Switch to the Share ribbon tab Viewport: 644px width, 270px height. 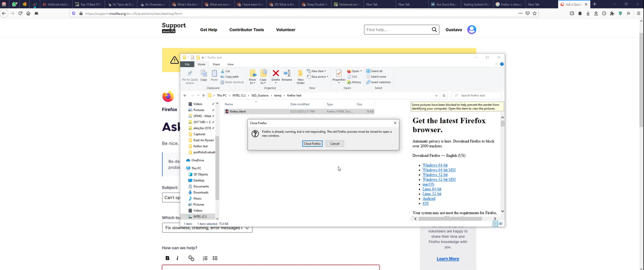216,64
